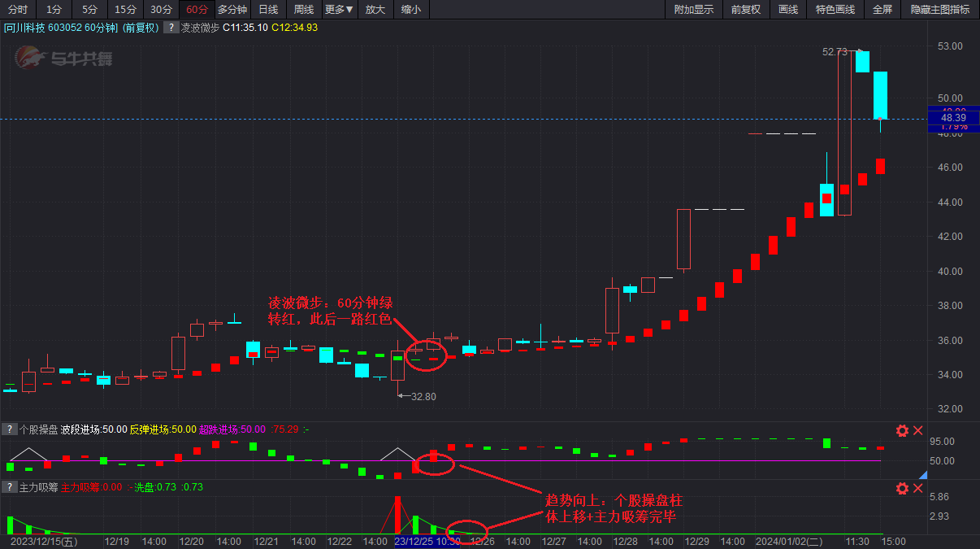The image size is (980, 549).
Task: Click the 2023/12/15(五) date label
Action: 44,541
